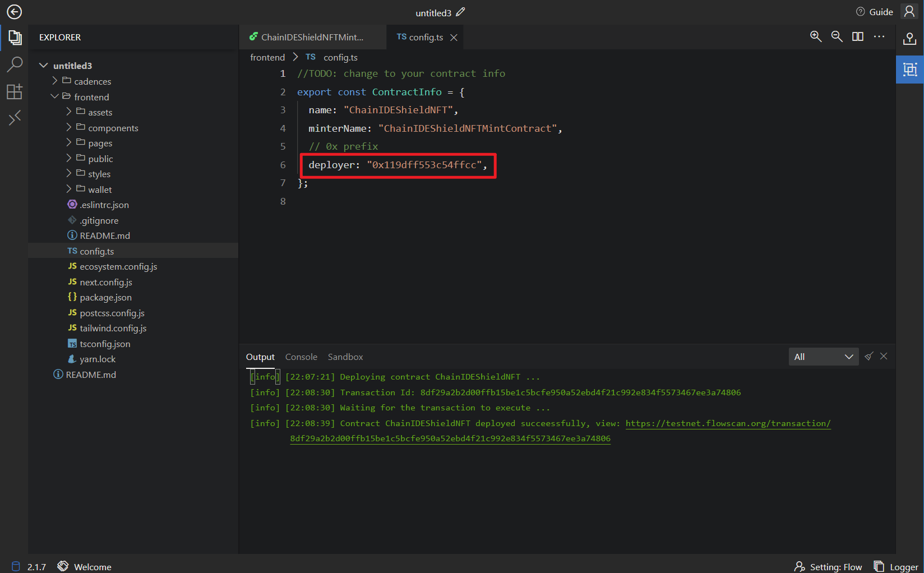Expand the components folder

pyautogui.click(x=113, y=128)
